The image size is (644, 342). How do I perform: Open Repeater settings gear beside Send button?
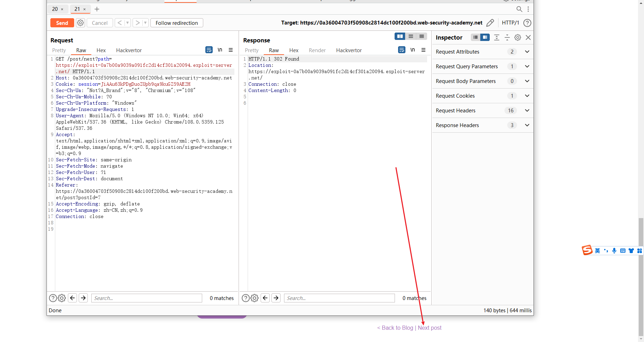(80, 22)
